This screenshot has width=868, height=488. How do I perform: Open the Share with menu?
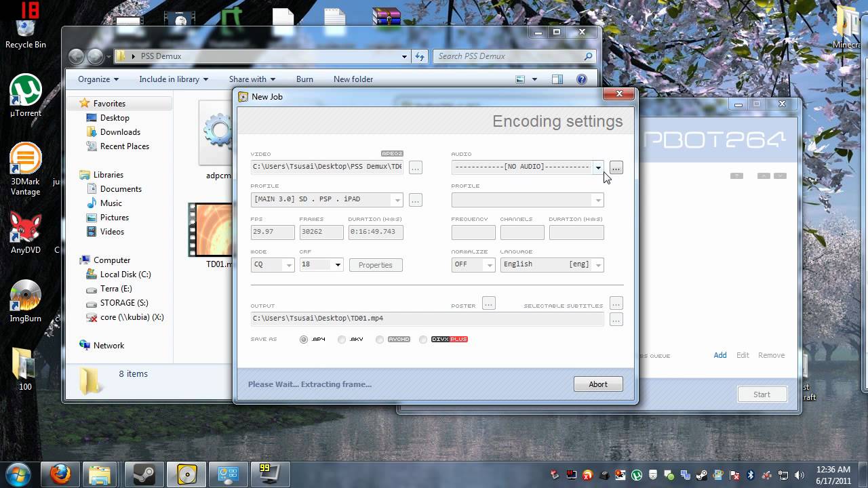(x=252, y=79)
